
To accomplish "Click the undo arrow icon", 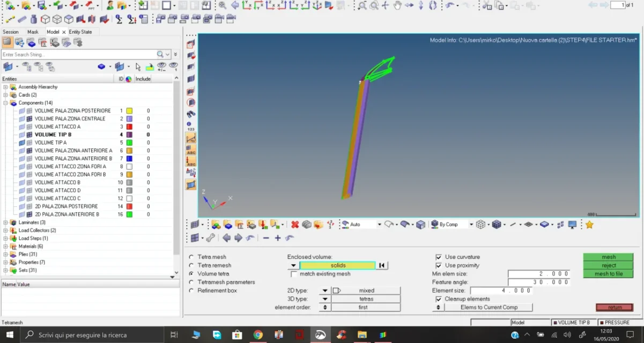I will [x=449, y=5].
